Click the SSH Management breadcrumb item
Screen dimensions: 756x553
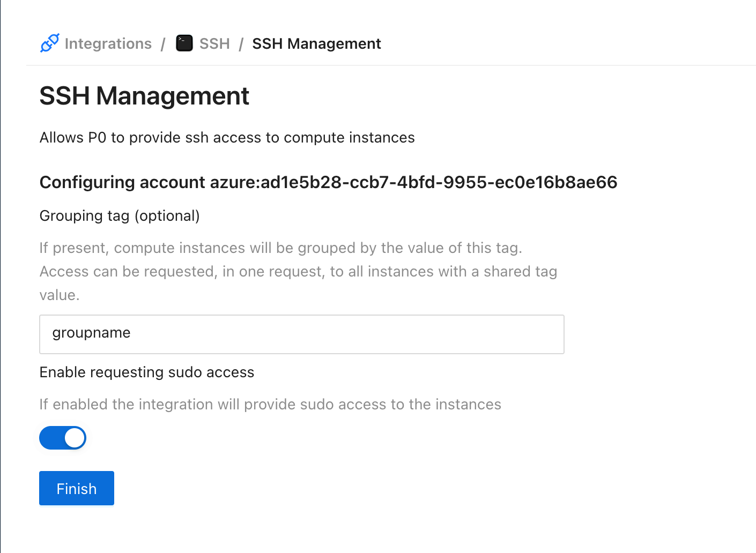(316, 43)
